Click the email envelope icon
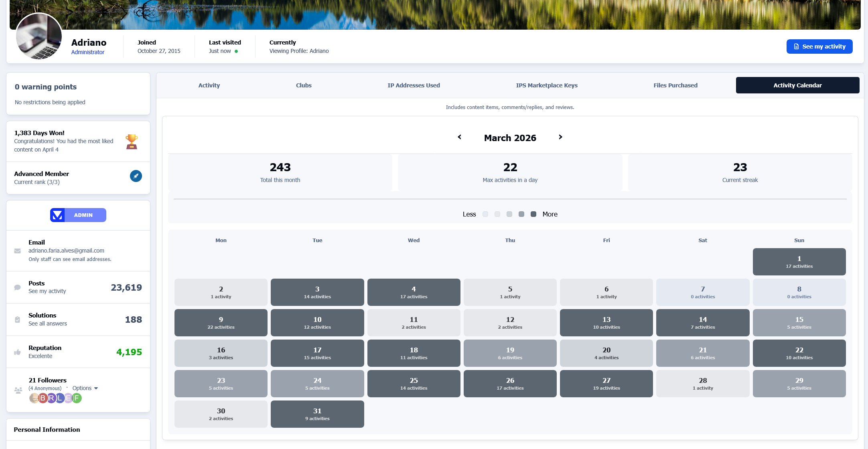 point(18,251)
